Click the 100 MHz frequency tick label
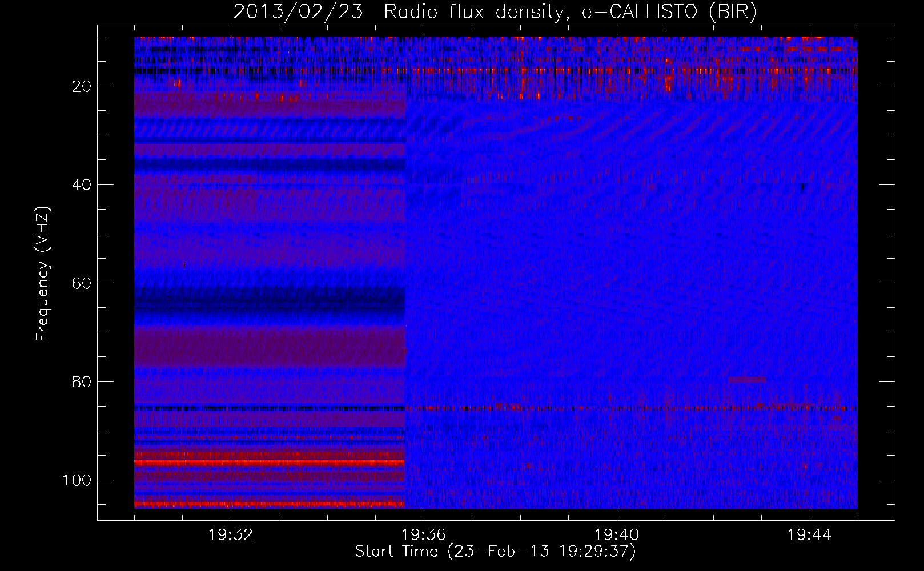924x571 pixels. click(77, 480)
